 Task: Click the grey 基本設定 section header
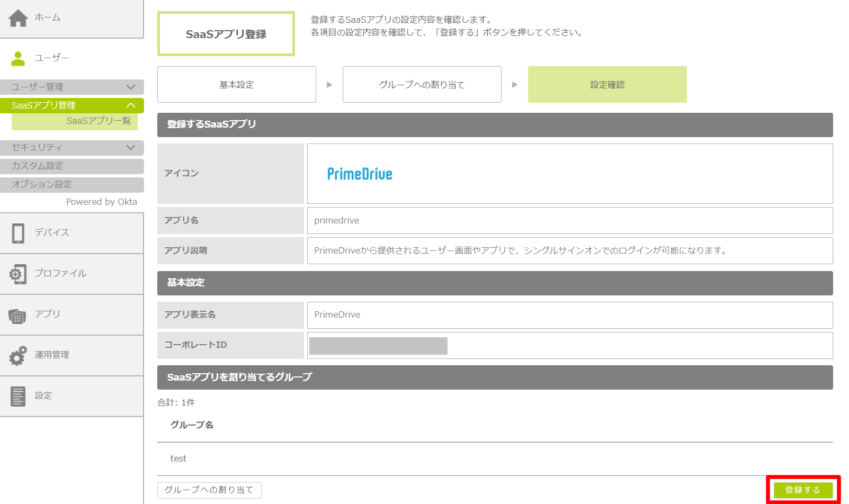point(495,283)
